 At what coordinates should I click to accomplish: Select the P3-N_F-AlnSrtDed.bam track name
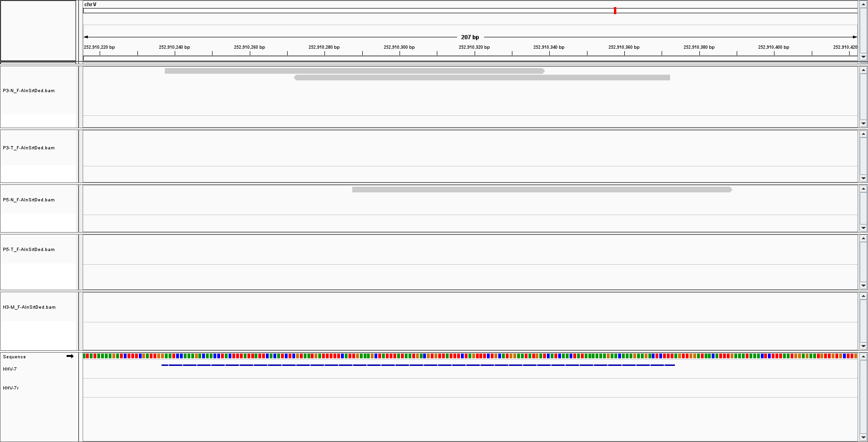pos(29,91)
